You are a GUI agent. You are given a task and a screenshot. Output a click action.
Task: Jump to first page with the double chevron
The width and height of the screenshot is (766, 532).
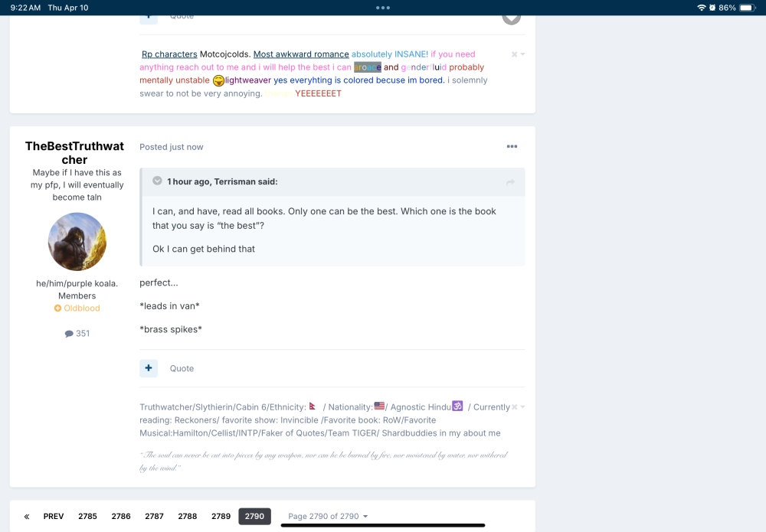click(27, 517)
